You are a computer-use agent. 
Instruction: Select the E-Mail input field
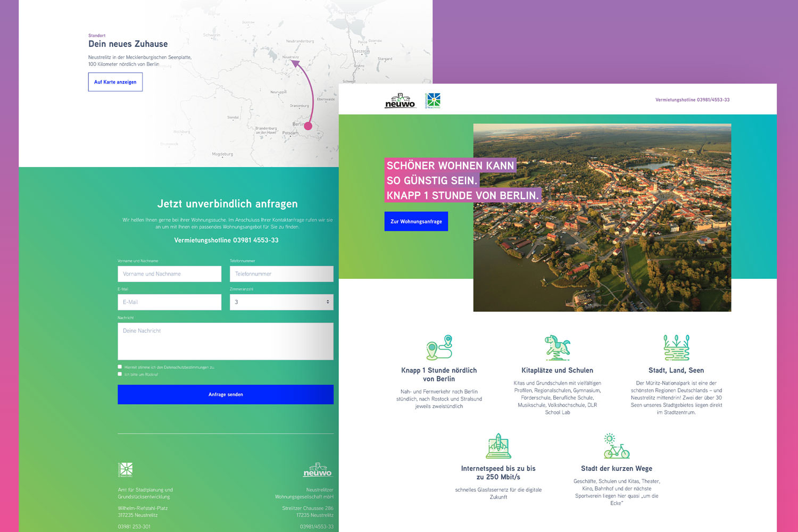(169, 302)
